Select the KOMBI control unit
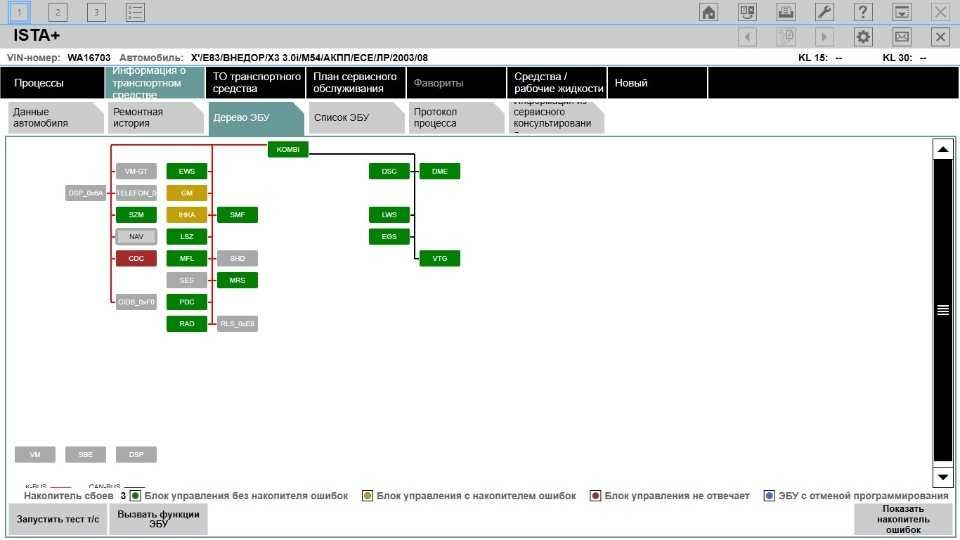Image resolution: width=960 pixels, height=540 pixels. pos(288,149)
